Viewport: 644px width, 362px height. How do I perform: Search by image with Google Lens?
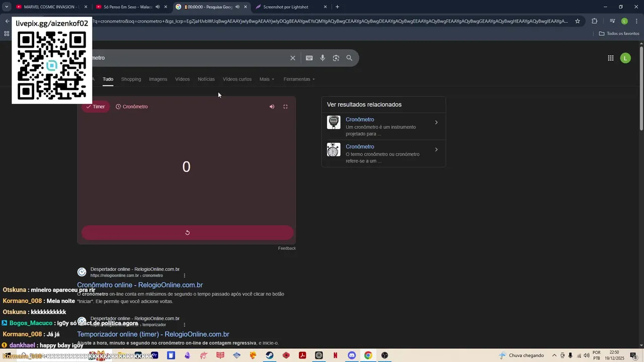(x=336, y=58)
